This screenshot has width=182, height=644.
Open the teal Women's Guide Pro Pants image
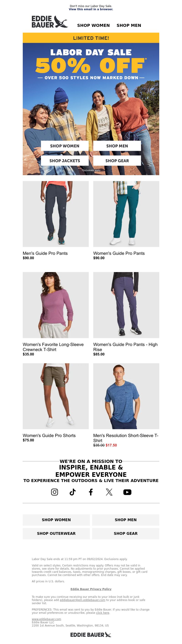point(126,214)
